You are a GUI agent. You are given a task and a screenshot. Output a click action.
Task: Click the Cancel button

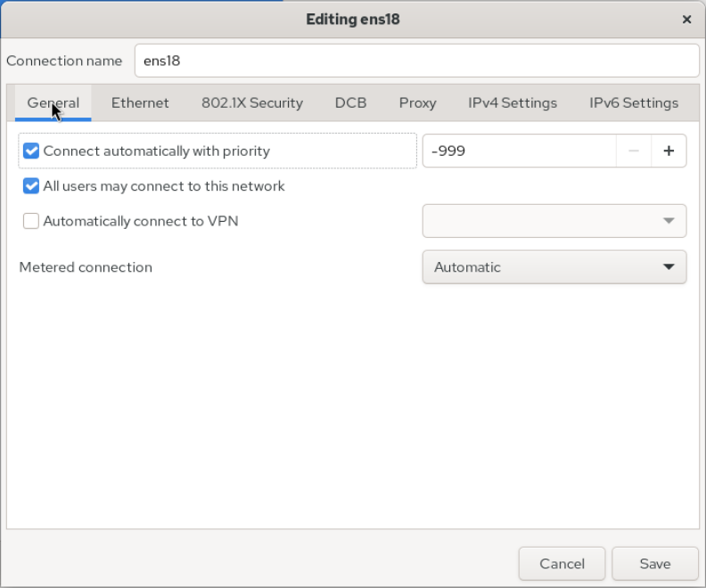click(x=562, y=564)
